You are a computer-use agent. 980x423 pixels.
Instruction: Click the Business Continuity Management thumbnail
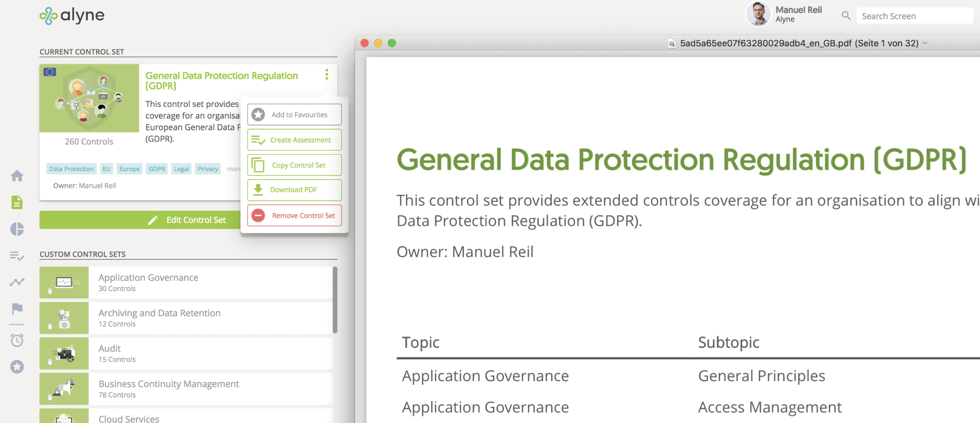click(x=64, y=389)
